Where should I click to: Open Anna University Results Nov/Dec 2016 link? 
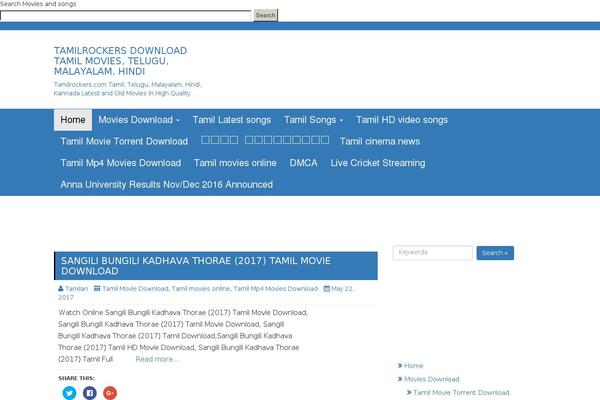166,184
